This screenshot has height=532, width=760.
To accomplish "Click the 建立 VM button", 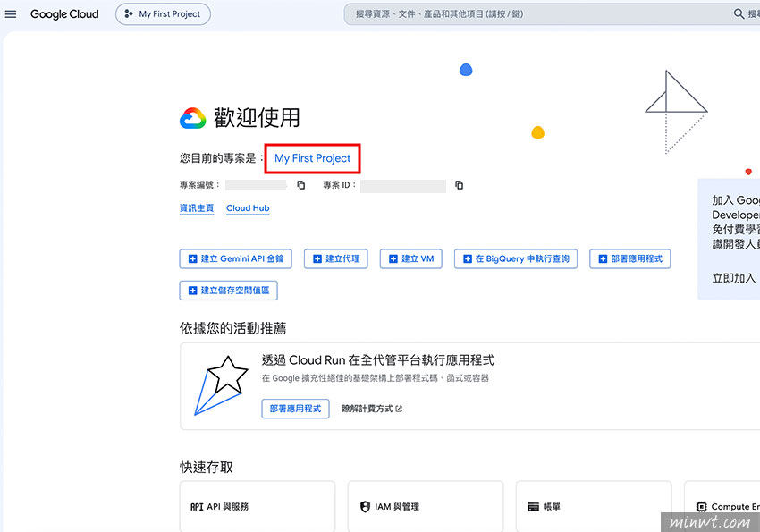I will 411,258.
